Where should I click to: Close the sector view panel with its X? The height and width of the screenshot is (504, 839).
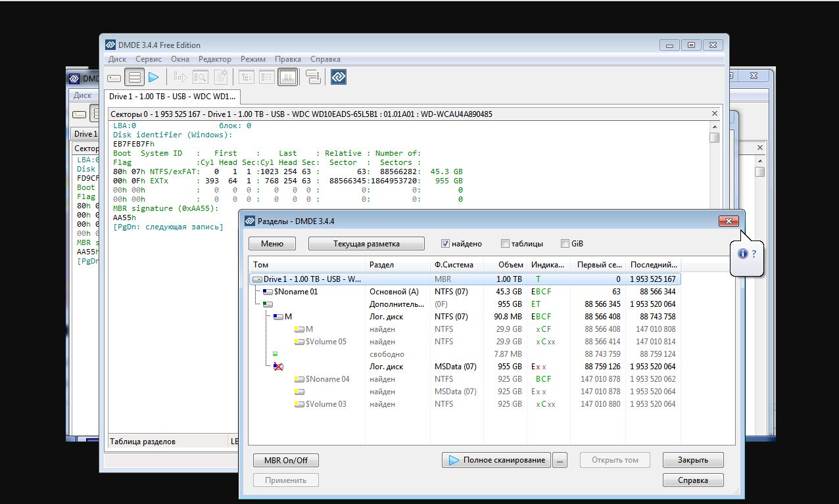715,114
